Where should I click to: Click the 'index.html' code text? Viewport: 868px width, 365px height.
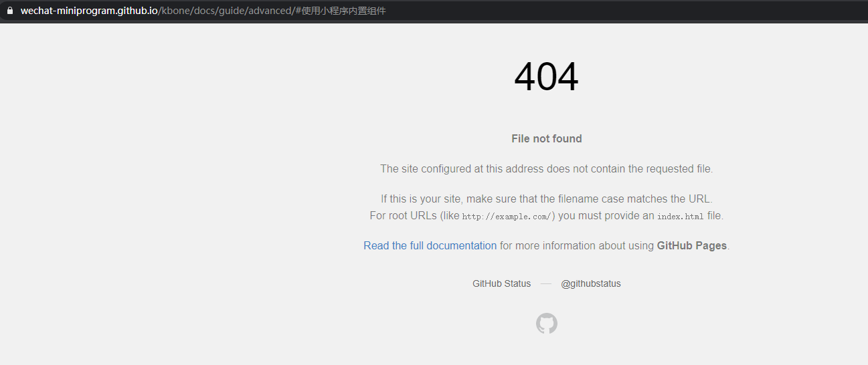(680, 217)
